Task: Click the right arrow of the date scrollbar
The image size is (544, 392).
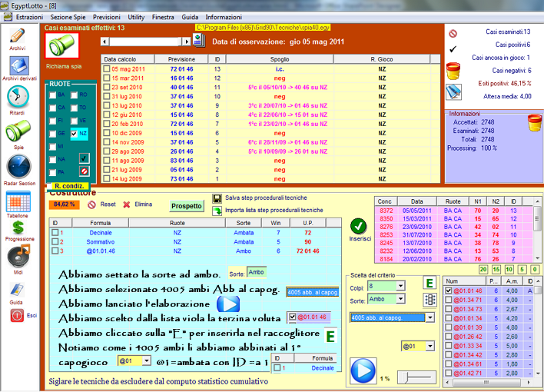Action: (187, 42)
